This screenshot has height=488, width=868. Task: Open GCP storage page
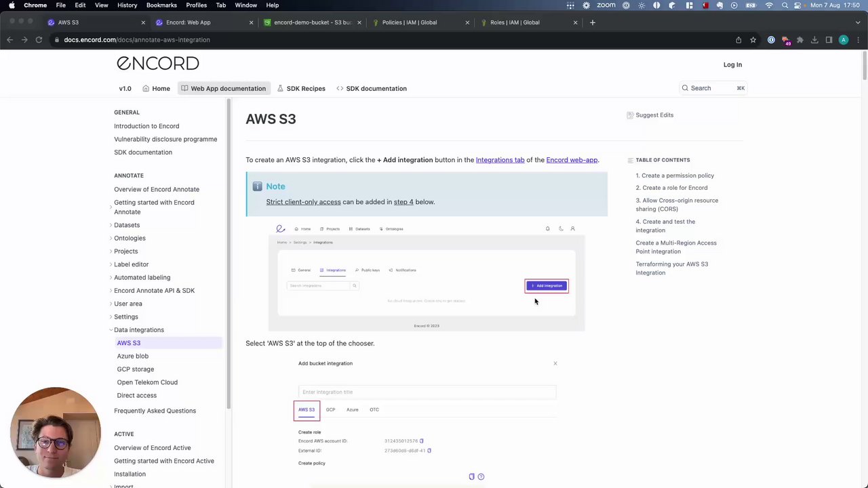click(x=135, y=369)
